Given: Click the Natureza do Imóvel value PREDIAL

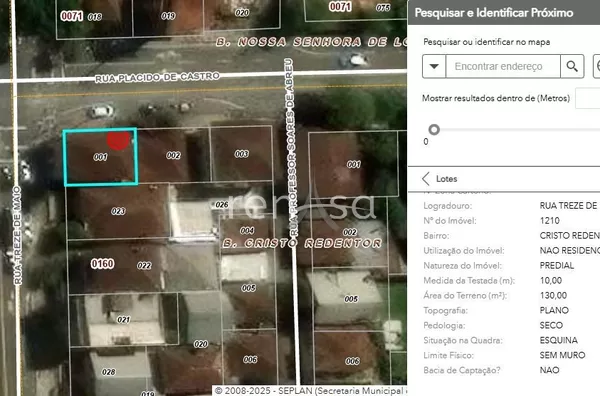Looking at the screenshot, I should (557, 266).
